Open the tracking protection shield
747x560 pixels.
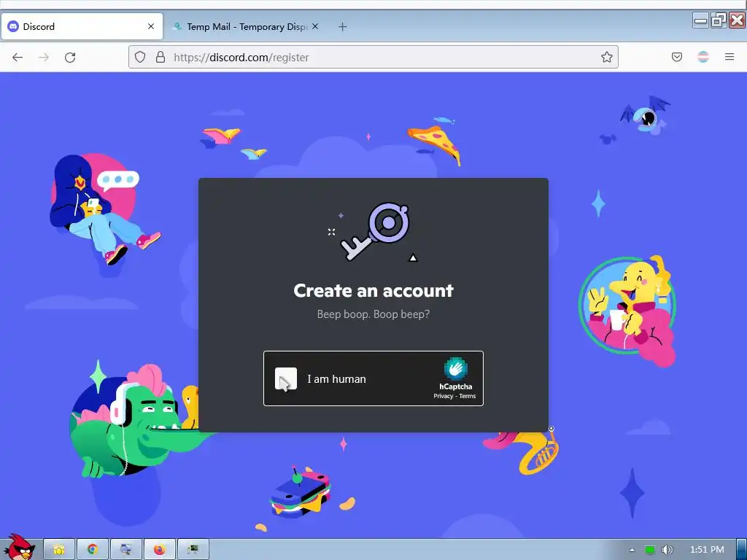pos(140,58)
